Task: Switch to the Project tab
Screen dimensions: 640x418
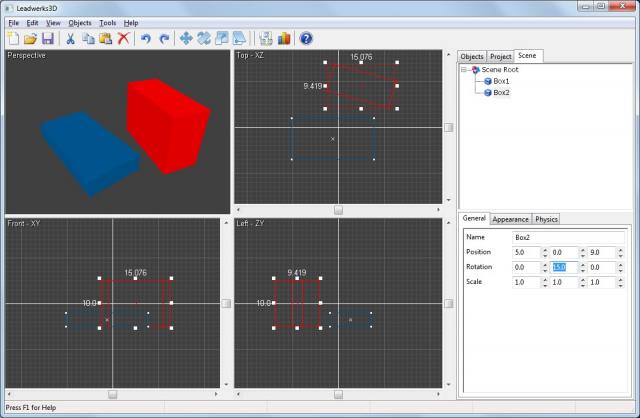Action: [500, 57]
